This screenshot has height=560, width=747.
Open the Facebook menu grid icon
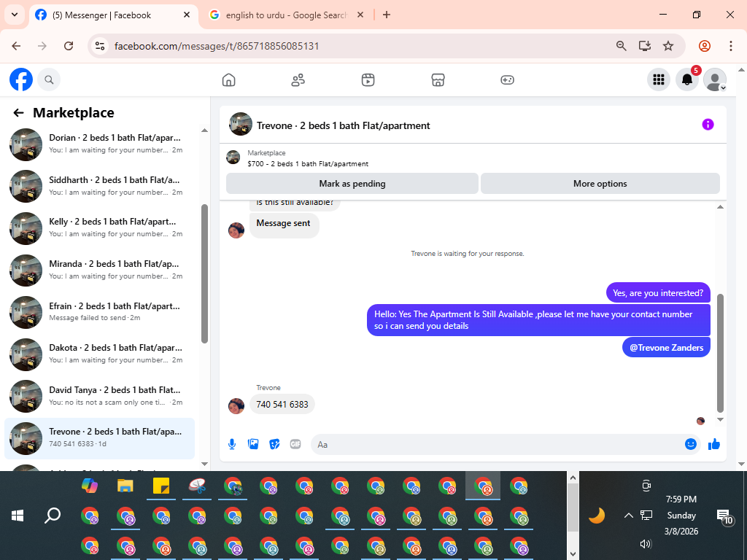(659, 79)
